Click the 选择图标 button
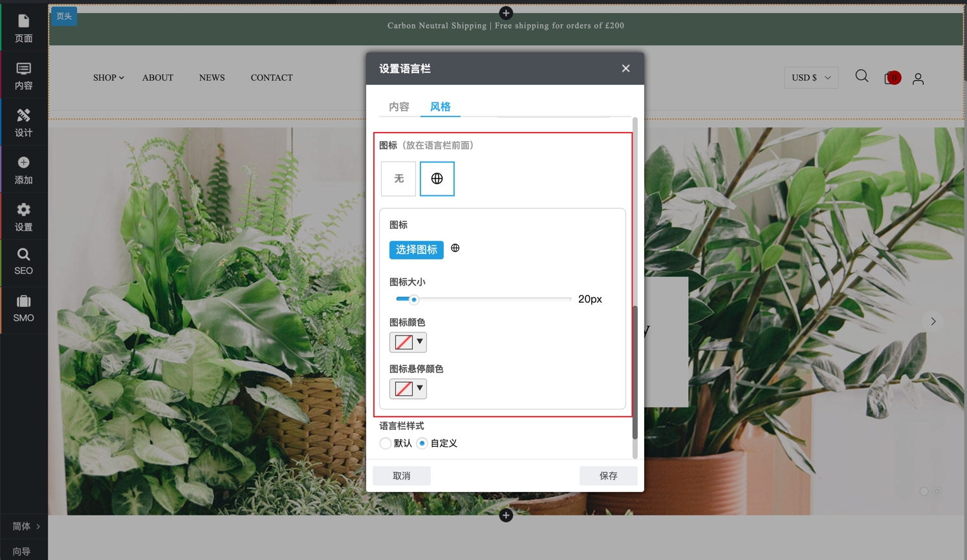This screenshot has width=967, height=560. click(416, 250)
